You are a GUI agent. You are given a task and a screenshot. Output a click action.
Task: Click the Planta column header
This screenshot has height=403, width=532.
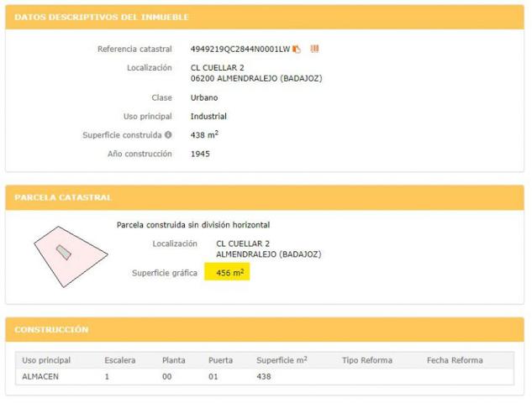point(174,360)
